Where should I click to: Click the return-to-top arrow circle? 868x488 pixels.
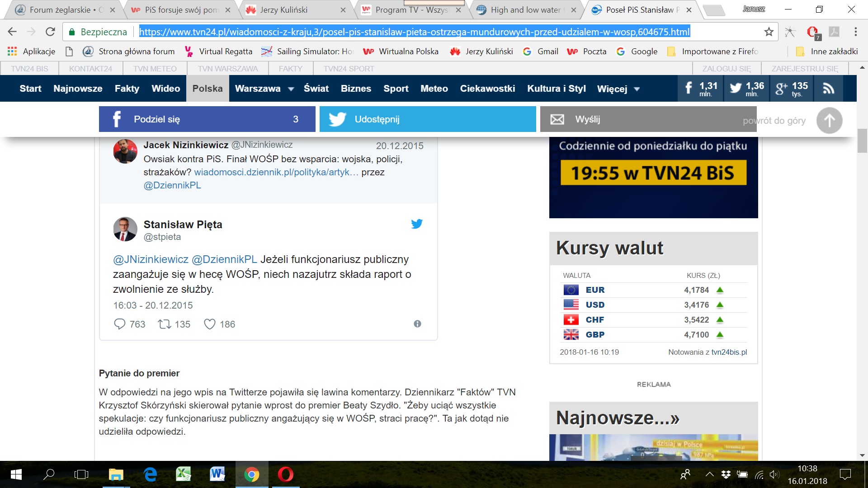coord(829,120)
